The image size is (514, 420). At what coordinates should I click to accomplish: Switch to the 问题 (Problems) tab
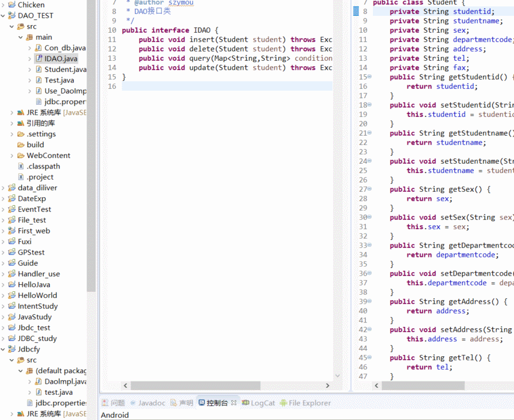click(x=114, y=403)
